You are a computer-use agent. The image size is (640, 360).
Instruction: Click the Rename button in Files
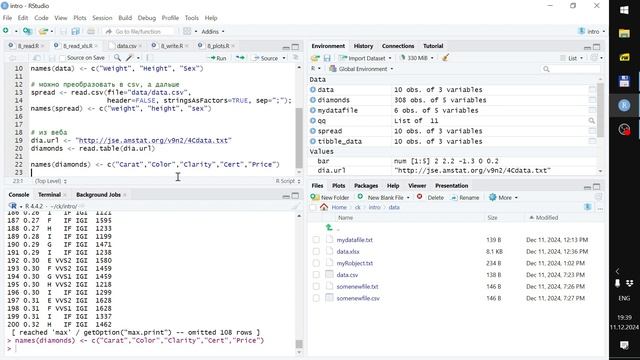pyautogui.click(x=465, y=197)
